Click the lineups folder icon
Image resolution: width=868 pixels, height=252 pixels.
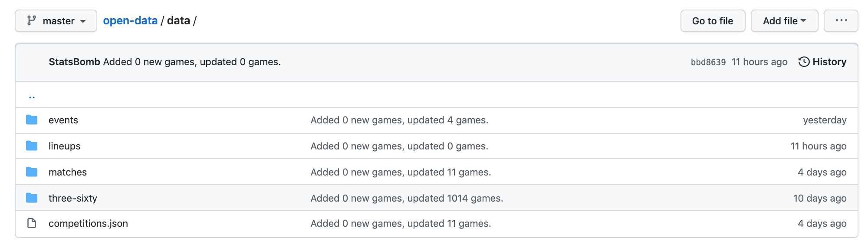(32, 146)
